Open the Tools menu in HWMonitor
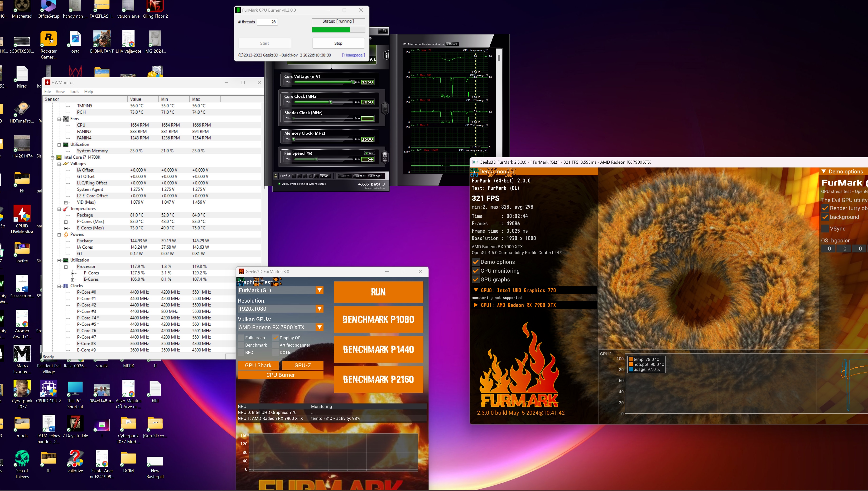 click(x=74, y=91)
